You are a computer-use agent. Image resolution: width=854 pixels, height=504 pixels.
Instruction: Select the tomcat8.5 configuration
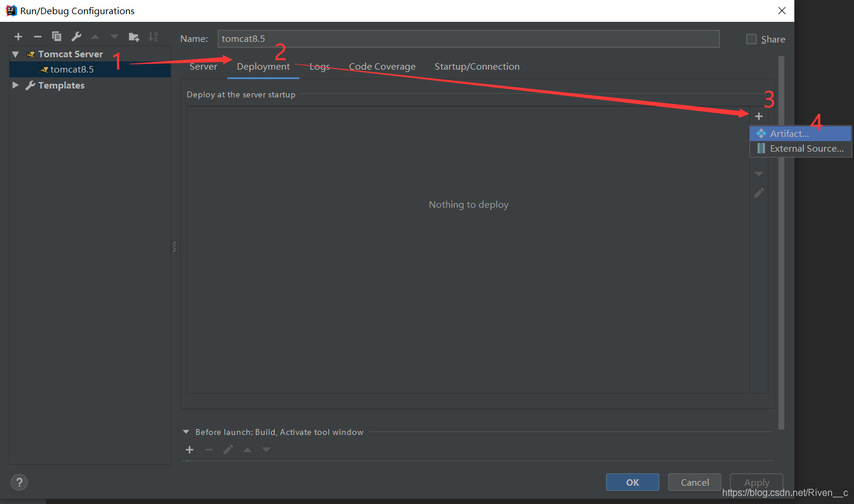pos(90,70)
